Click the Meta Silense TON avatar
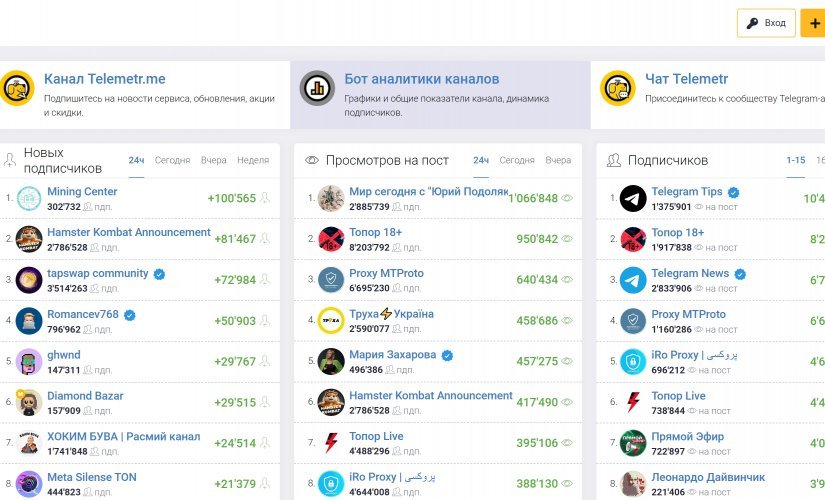Viewport: 825px width, 500px height. pos(29,484)
